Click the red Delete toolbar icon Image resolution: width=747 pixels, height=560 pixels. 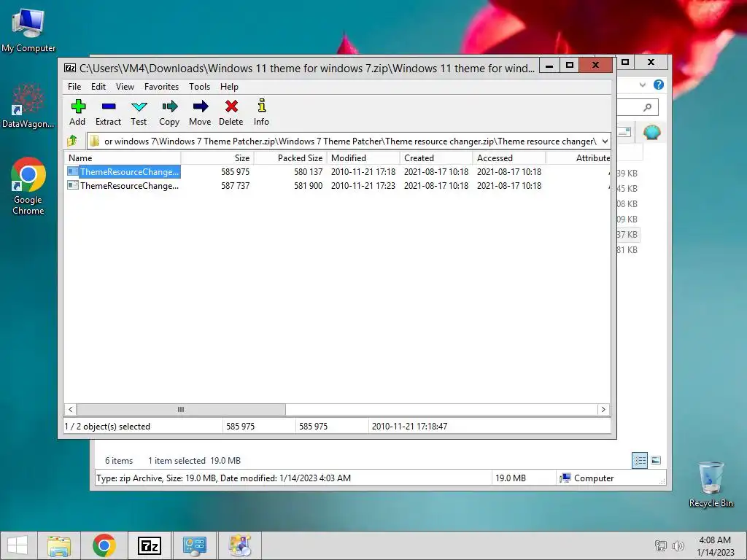click(231, 112)
